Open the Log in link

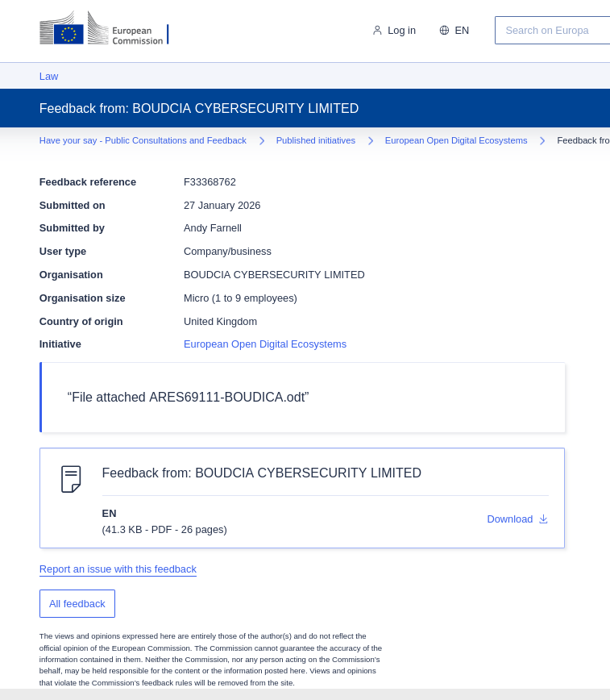[394, 31]
